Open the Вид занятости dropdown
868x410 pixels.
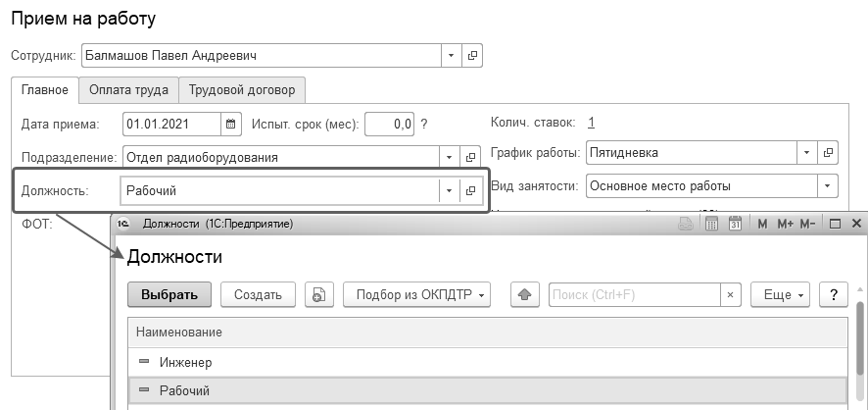pyautogui.click(x=829, y=185)
